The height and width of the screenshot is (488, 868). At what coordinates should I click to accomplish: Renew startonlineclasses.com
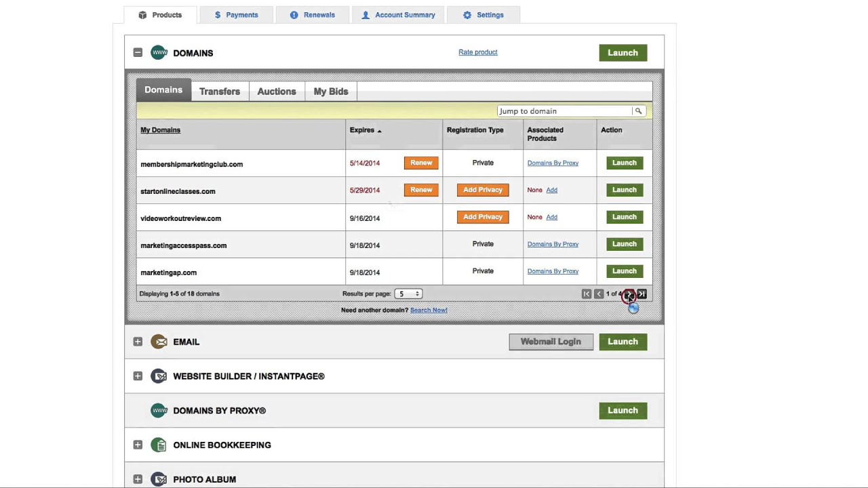click(421, 190)
